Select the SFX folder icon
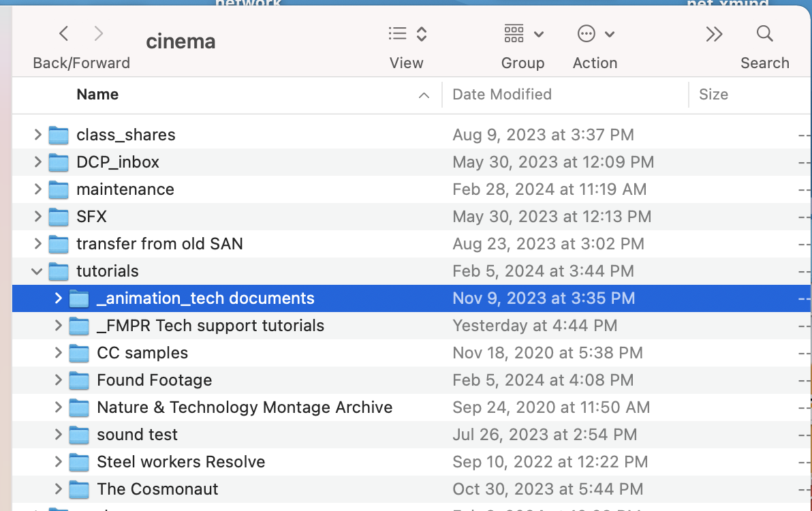The image size is (812, 511). point(59,217)
